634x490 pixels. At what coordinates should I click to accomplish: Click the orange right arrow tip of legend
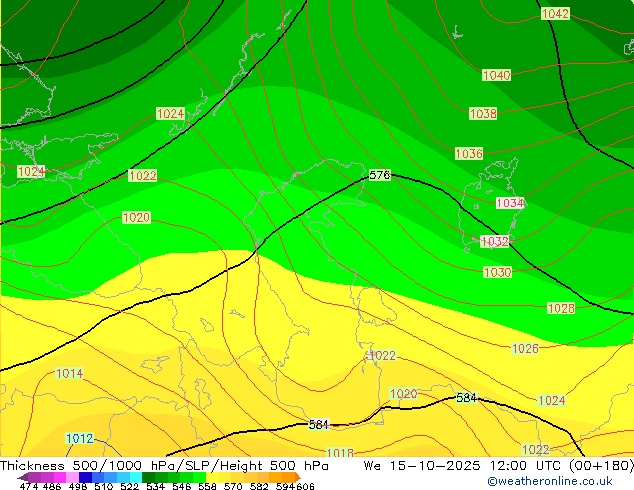click(298, 477)
